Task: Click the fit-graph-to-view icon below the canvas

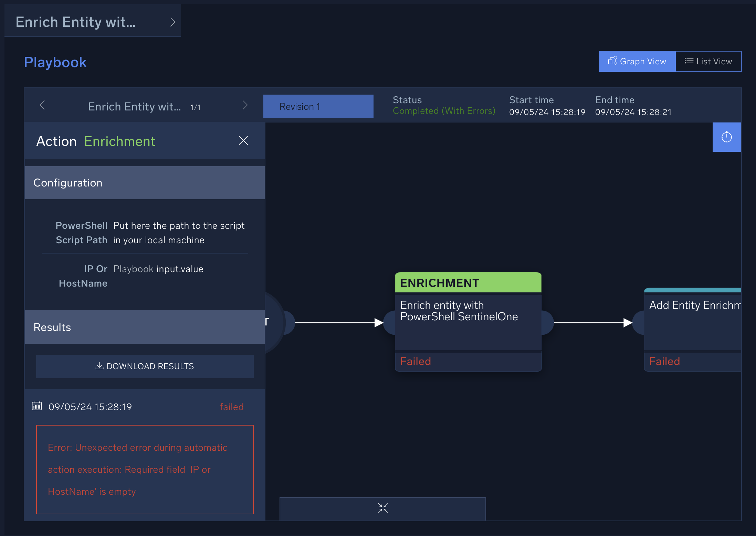Action: (382, 508)
